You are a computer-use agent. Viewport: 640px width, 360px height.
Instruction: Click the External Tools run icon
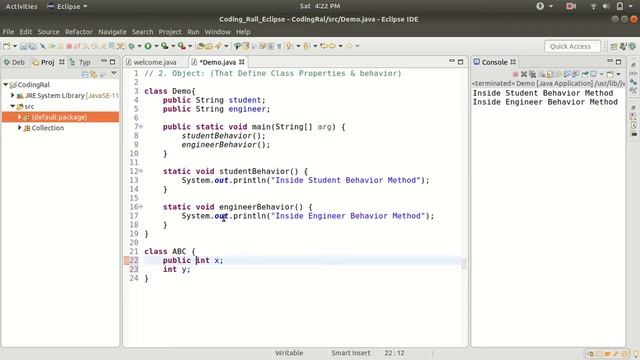pos(181,46)
